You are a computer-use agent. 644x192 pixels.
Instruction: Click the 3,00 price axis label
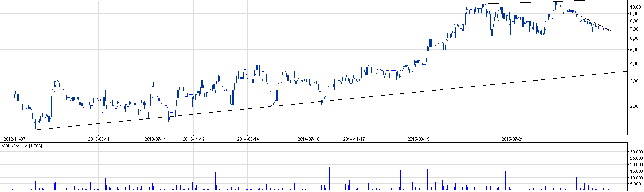tap(634, 81)
